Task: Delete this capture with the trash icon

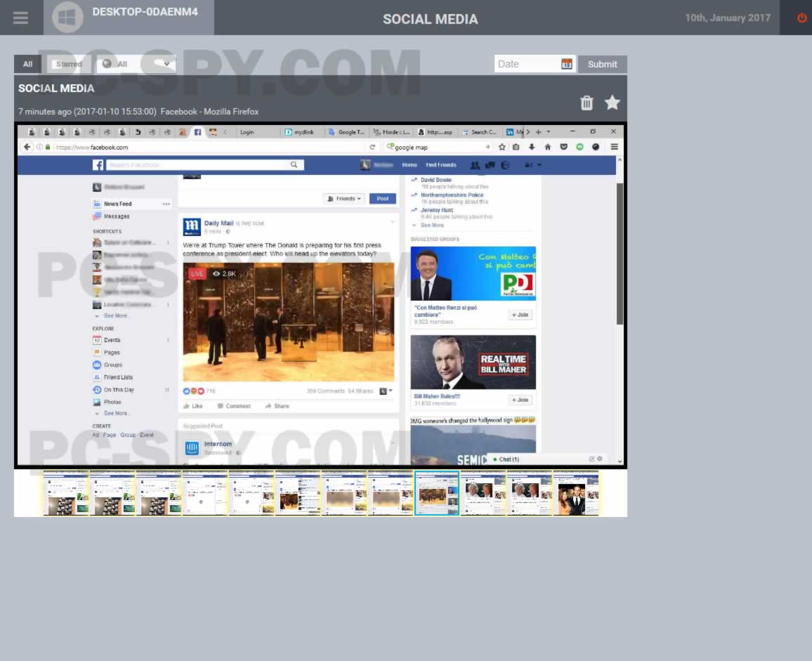Action: pos(587,103)
